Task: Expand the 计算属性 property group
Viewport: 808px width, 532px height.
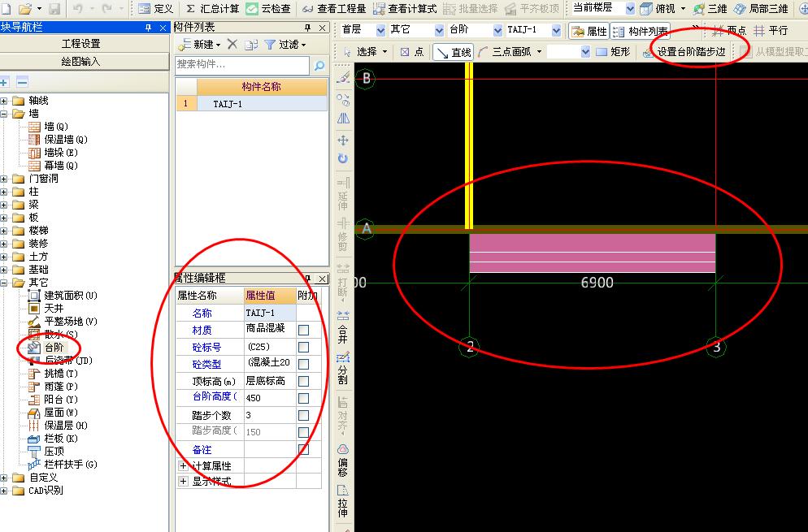Action: pyautogui.click(x=183, y=465)
